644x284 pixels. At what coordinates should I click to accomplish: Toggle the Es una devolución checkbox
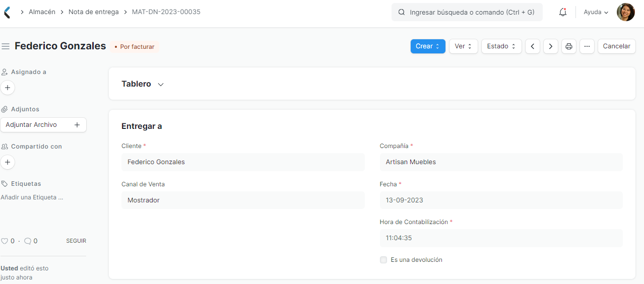(383, 260)
